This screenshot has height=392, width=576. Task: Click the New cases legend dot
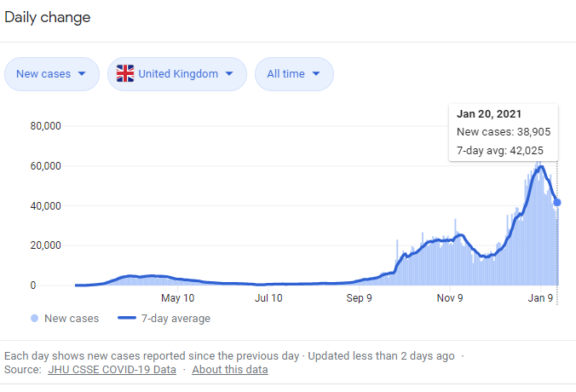click(34, 319)
